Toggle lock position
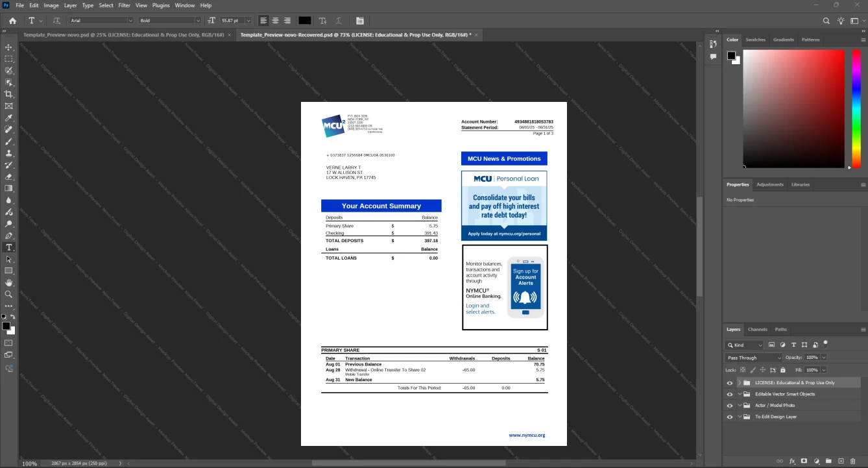The width and height of the screenshot is (868, 468). click(x=763, y=370)
